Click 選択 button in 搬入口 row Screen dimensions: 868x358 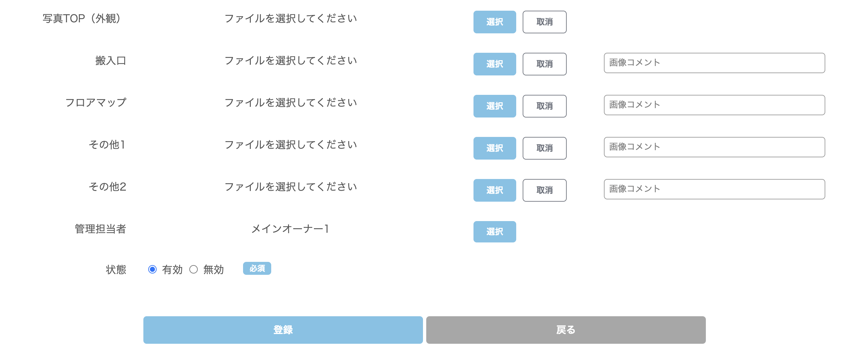coord(494,64)
